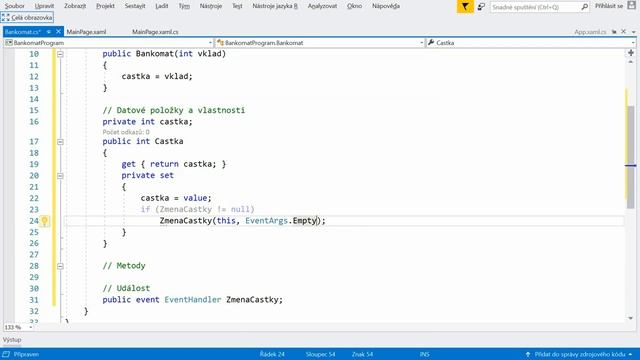Screen dimensions: 640x360
Task: Collapse the Bankomat constructor at line 10
Action: pos(60,54)
